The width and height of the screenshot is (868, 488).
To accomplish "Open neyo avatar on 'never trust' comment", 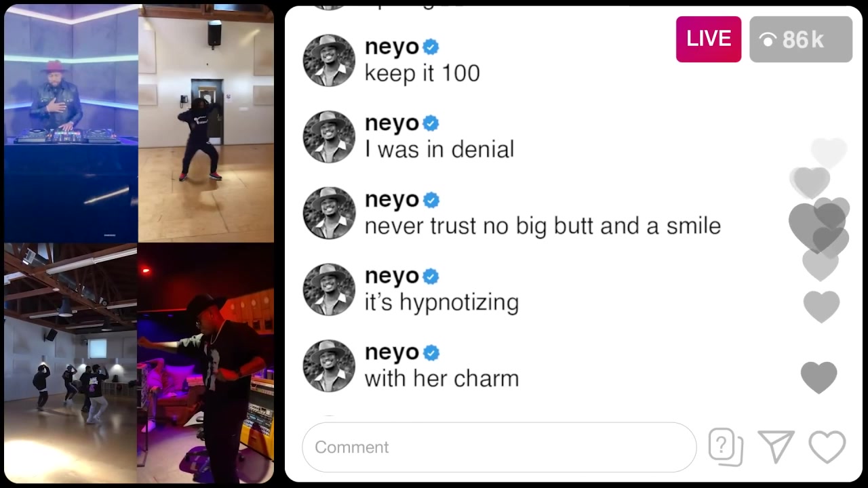I will click(329, 213).
